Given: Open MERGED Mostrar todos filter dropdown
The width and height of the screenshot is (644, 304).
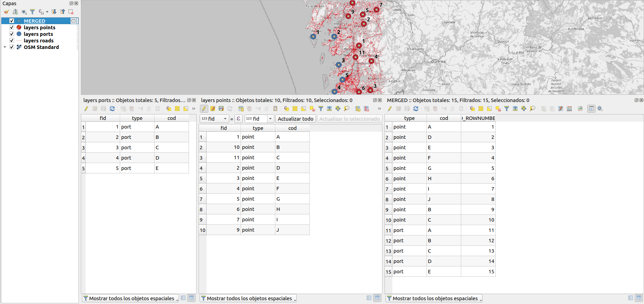Looking at the screenshot, I should coord(434,298).
